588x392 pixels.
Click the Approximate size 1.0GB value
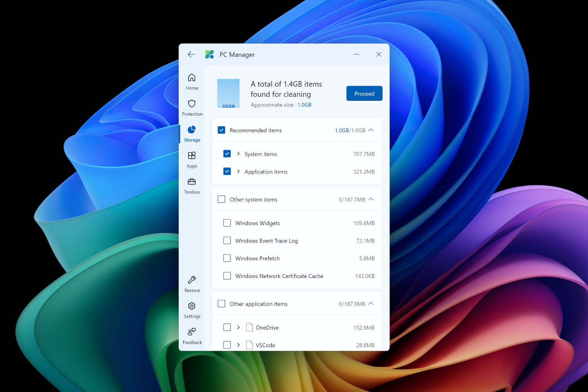[x=304, y=105]
